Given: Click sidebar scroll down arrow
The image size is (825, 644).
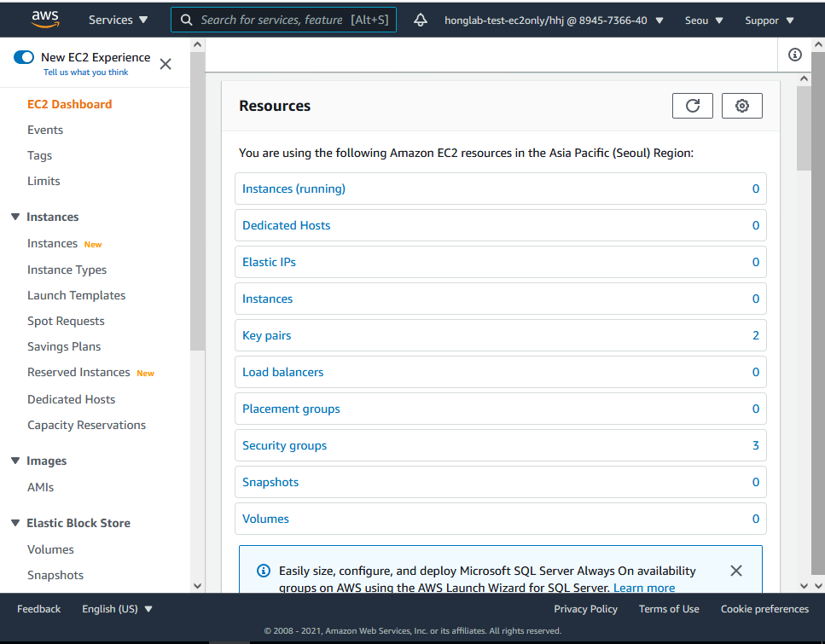Looking at the screenshot, I should [x=197, y=586].
